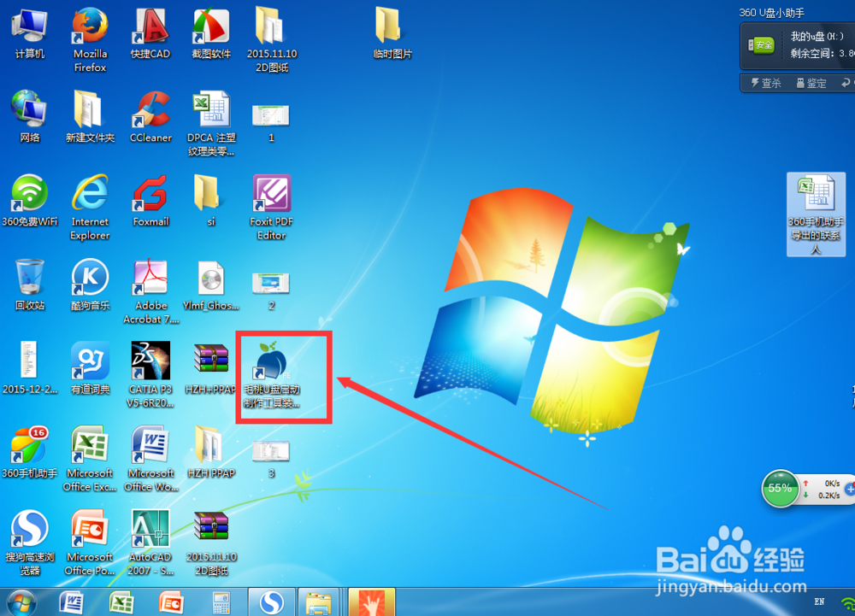Screen dimensions: 855x616
Task: Select the Microsoft Office Word shortcut
Action: tap(150, 459)
